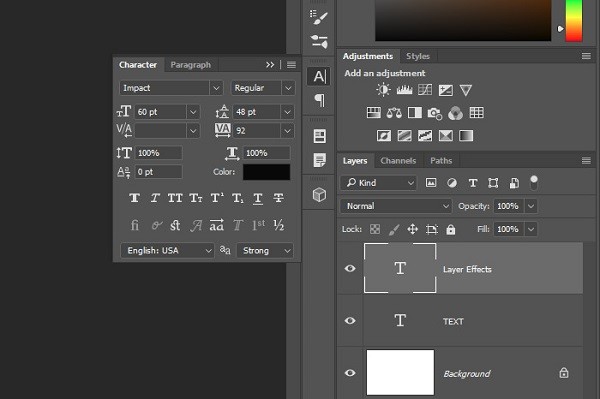Open the Paragraph panel dock icon
Image resolution: width=600 pixels, height=399 pixels.
click(x=319, y=100)
